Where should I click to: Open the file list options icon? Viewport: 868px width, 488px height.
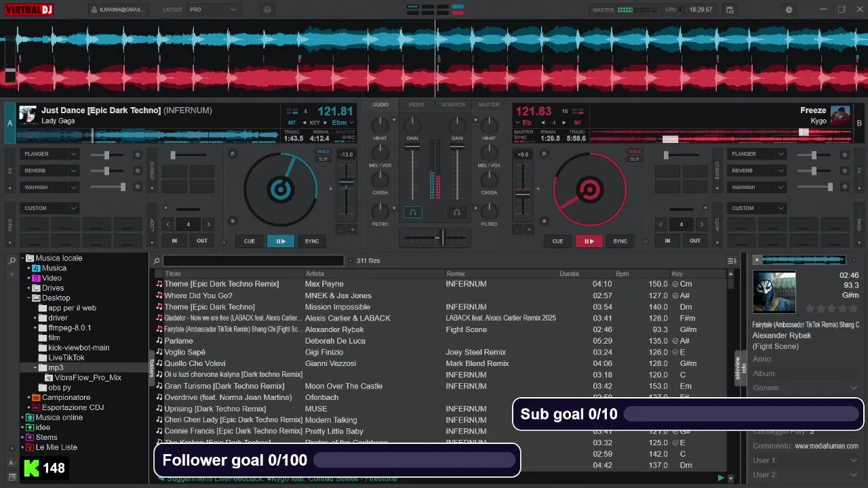tap(732, 261)
